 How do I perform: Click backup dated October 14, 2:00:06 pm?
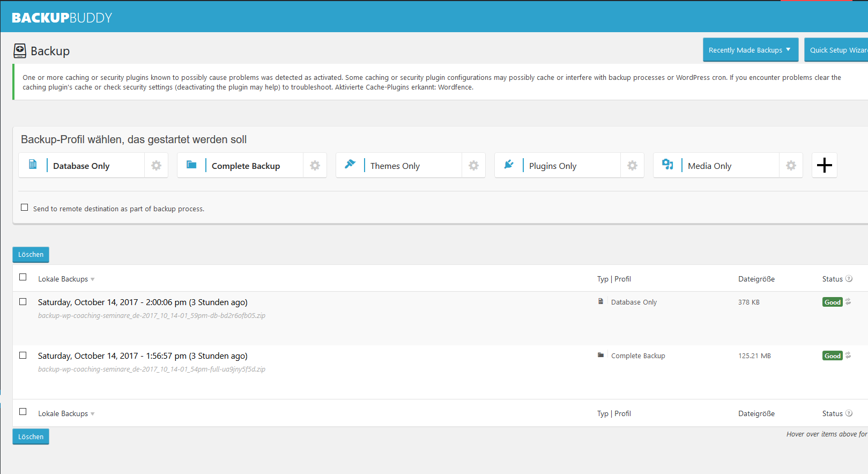tap(143, 302)
